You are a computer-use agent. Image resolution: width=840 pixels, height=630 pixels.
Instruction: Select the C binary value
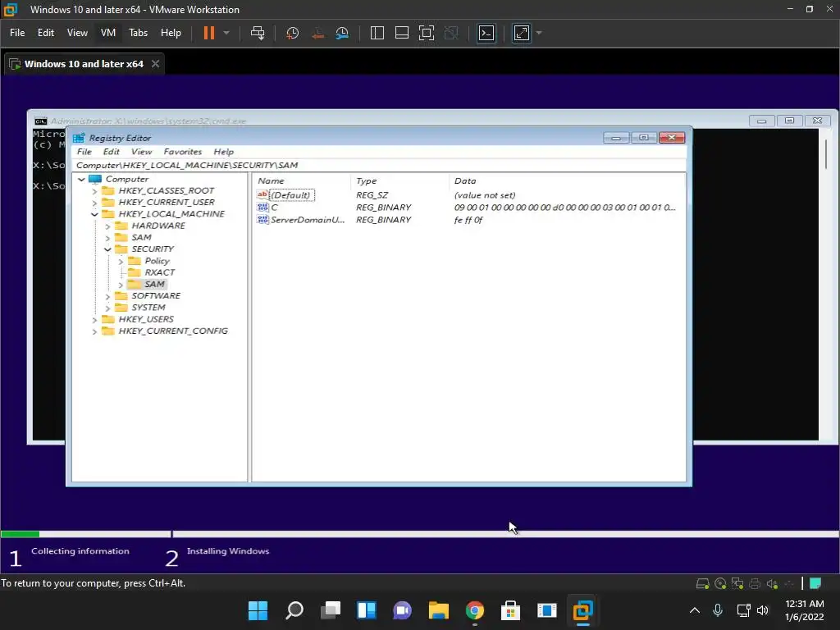274,208
